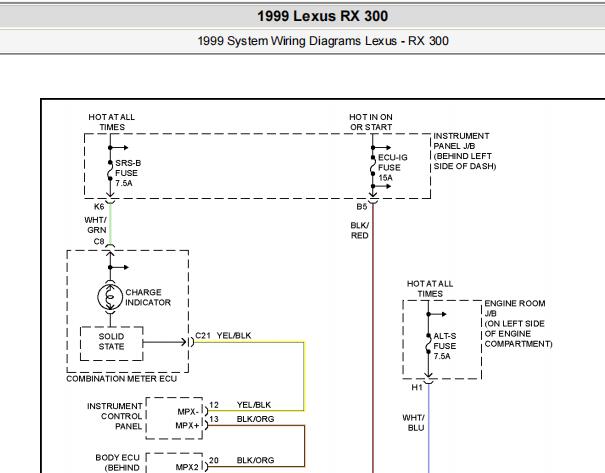The width and height of the screenshot is (605, 473).
Task: Click the WHT/GRN wire label
Action: click(96, 225)
